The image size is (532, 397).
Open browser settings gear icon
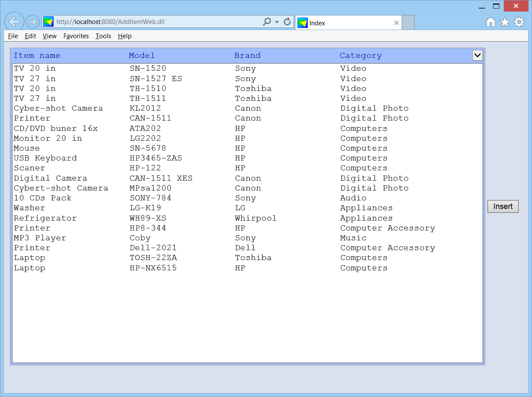click(x=519, y=22)
